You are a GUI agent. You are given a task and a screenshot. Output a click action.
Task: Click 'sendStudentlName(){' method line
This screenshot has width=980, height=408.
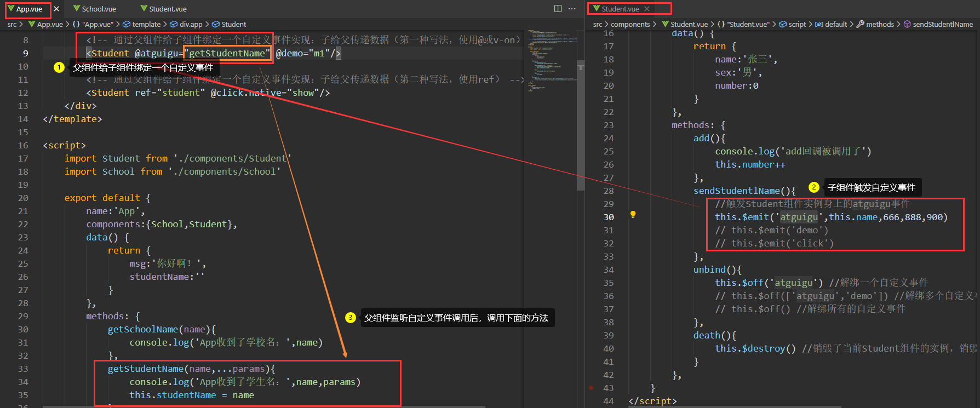pos(744,191)
